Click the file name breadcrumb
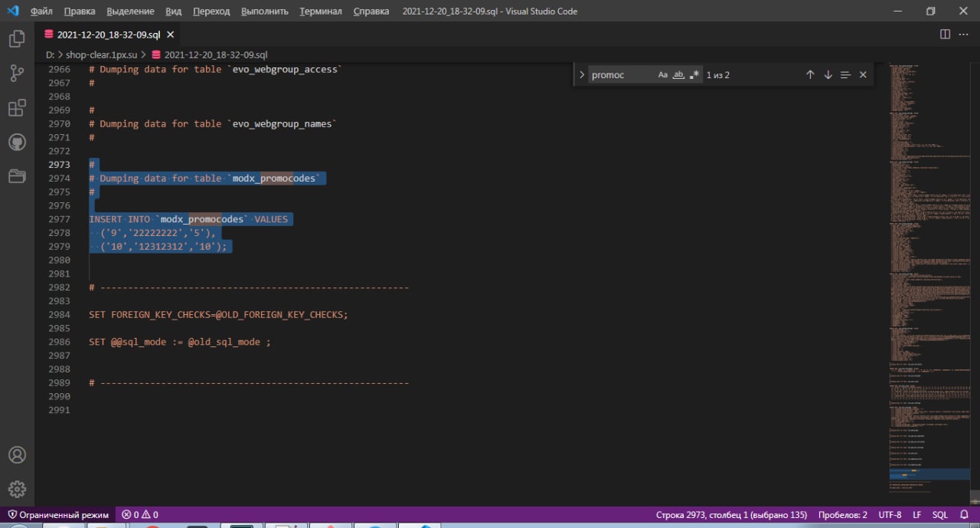Image resolution: width=980 pixels, height=528 pixels. click(210, 55)
